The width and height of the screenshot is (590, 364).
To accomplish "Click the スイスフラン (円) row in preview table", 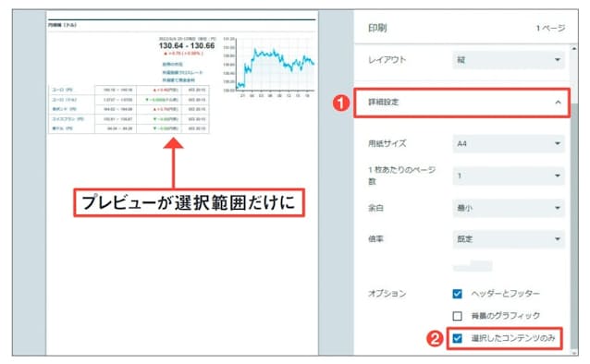I will point(129,119).
